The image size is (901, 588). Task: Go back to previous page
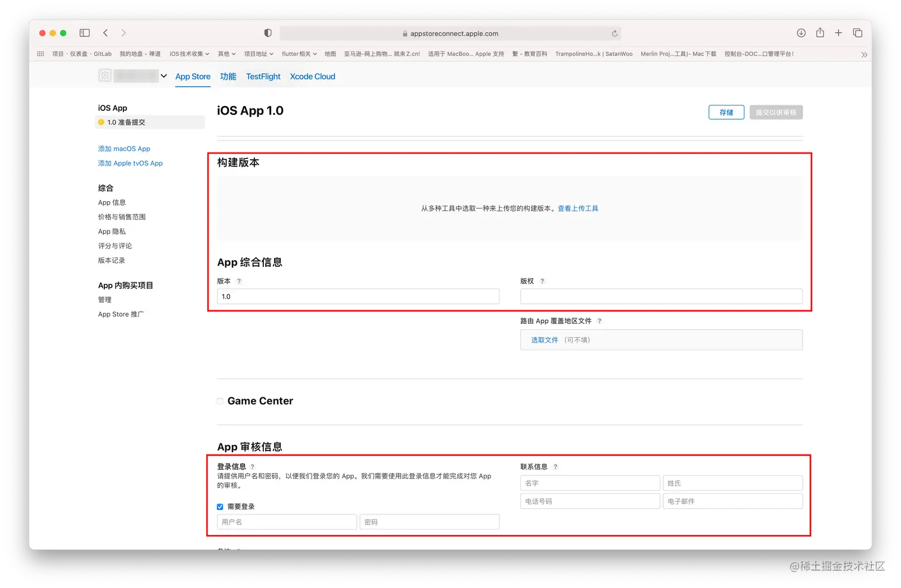(105, 33)
